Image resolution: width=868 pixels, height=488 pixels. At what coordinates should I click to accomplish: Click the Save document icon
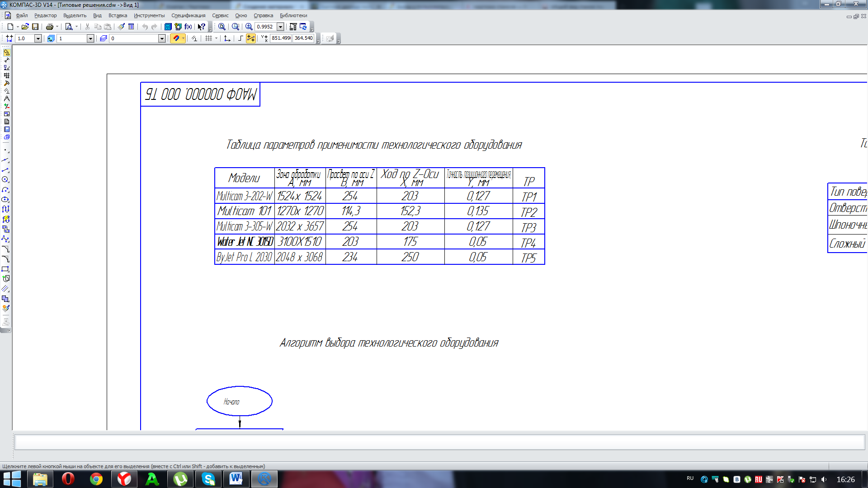click(x=35, y=27)
